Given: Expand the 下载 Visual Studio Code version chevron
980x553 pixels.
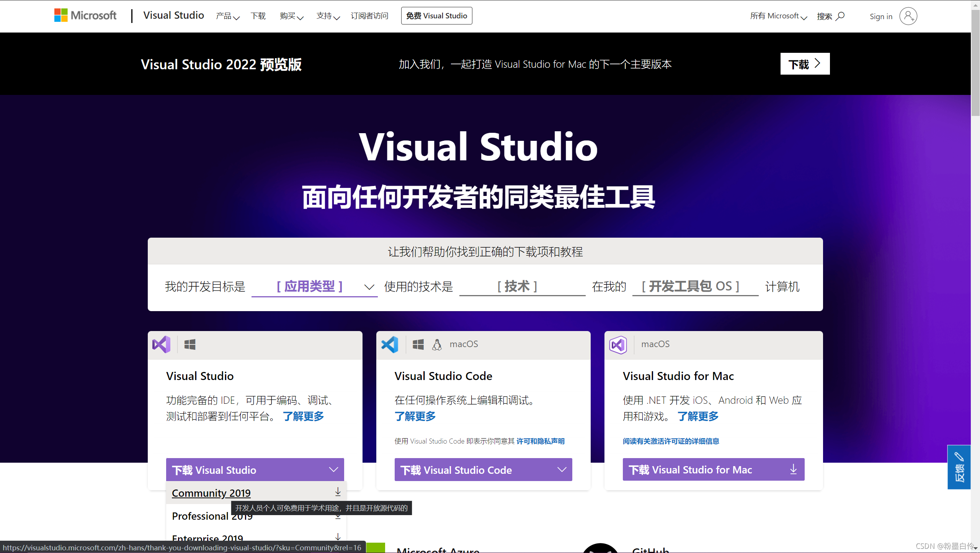Looking at the screenshot, I should (x=562, y=470).
